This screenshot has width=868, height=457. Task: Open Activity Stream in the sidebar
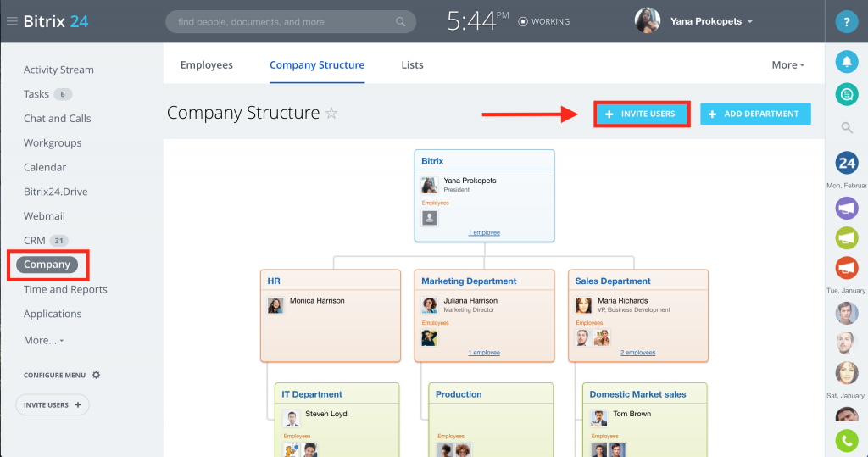(x=58, y=70)
